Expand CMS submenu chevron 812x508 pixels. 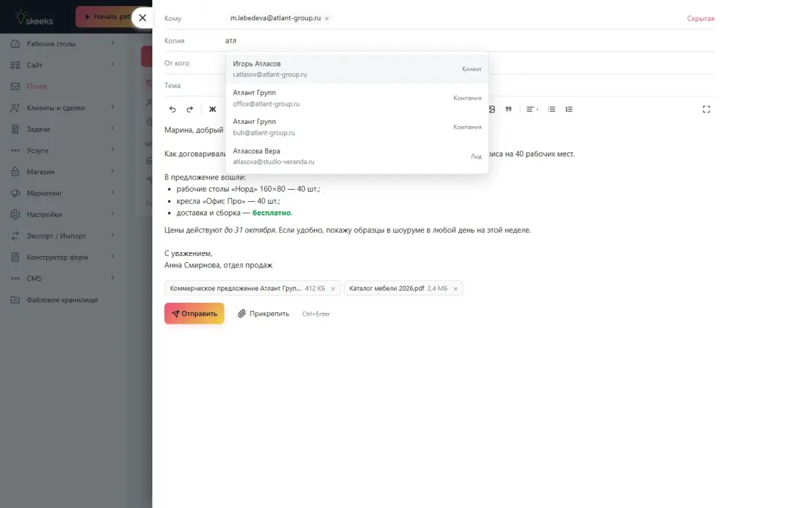pos(113,278)
